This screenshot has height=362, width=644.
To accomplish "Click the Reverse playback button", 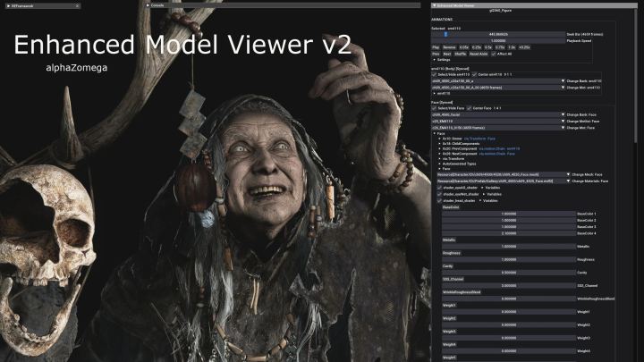I will click(449, 47).
